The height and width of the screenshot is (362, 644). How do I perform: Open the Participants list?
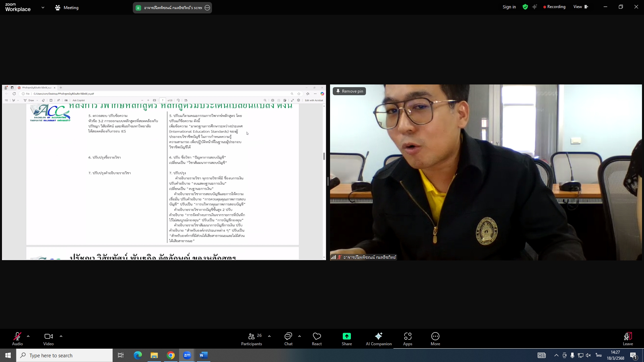click(x=252, y=339)
